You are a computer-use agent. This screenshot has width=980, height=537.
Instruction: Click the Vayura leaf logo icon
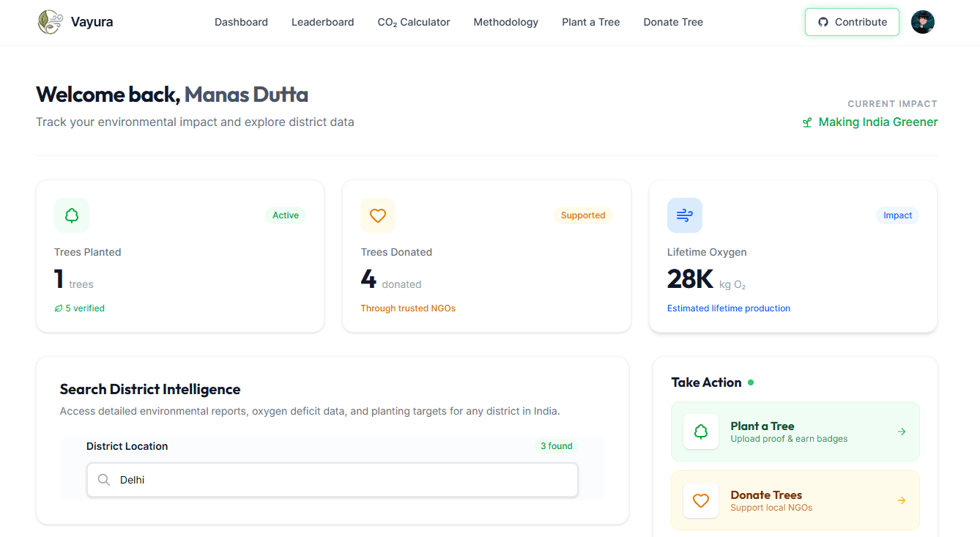coord(51,22)
